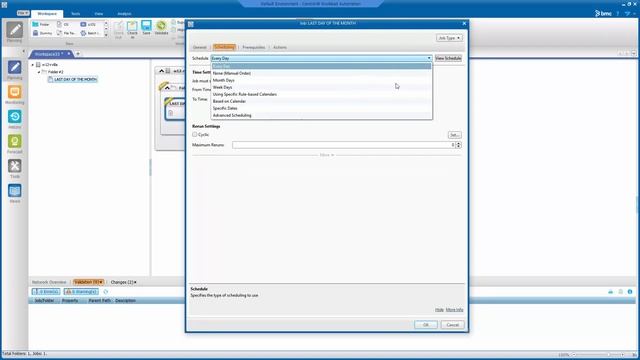Toggle the Cyclic checkbox
Screen dimensions: 640x360
195,134
